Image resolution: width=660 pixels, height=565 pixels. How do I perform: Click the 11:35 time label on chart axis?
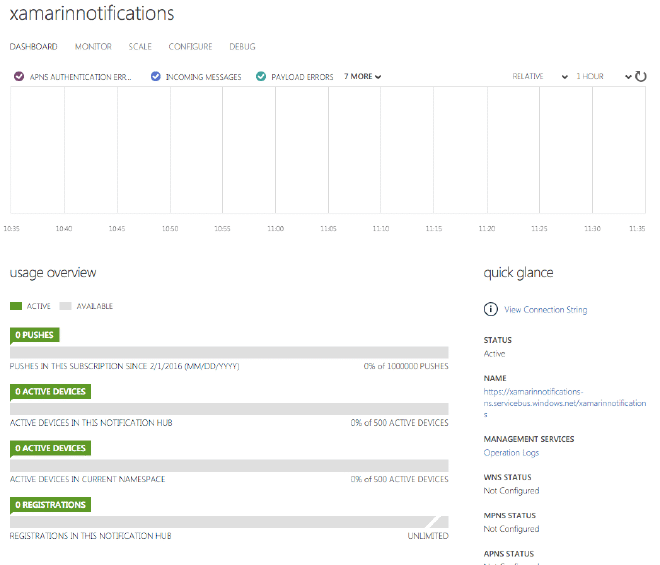tap(637, 229)
